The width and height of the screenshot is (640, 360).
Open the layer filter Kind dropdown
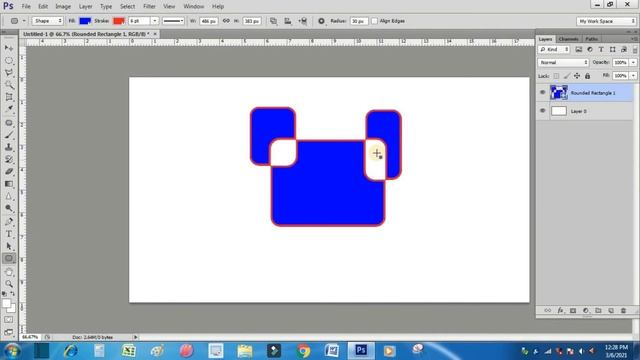click(554, 49)
